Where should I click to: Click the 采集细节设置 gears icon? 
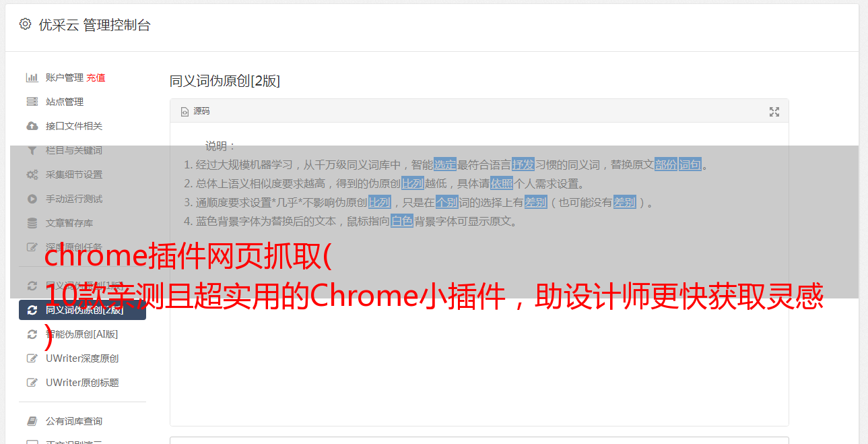(32, 175)
